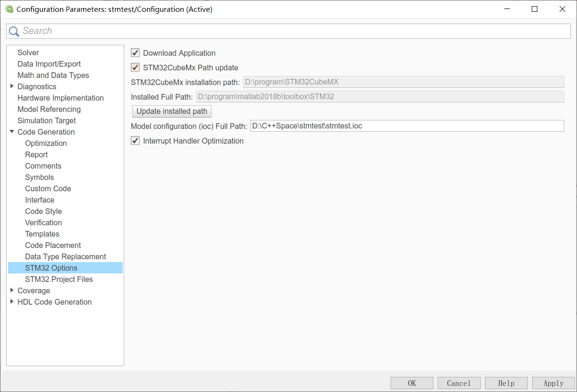Expand the Diagnostics tree node

pos(12,86)
